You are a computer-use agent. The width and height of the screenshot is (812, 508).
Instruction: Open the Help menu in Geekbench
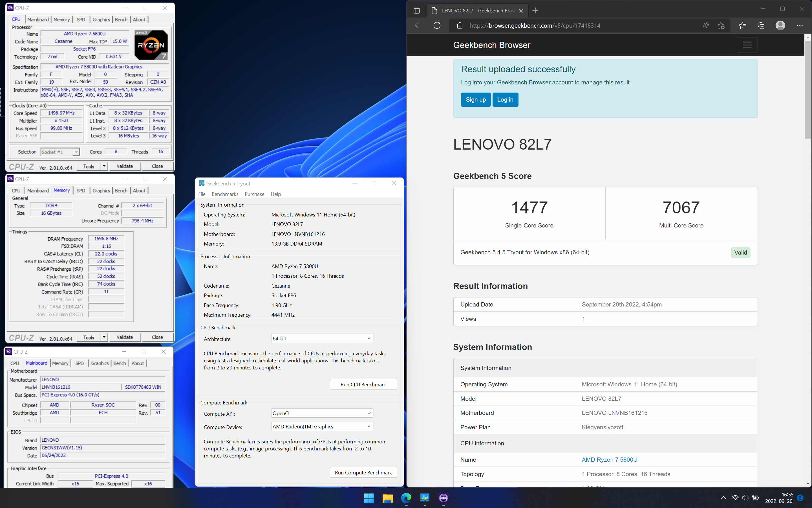tap(276, 194)
